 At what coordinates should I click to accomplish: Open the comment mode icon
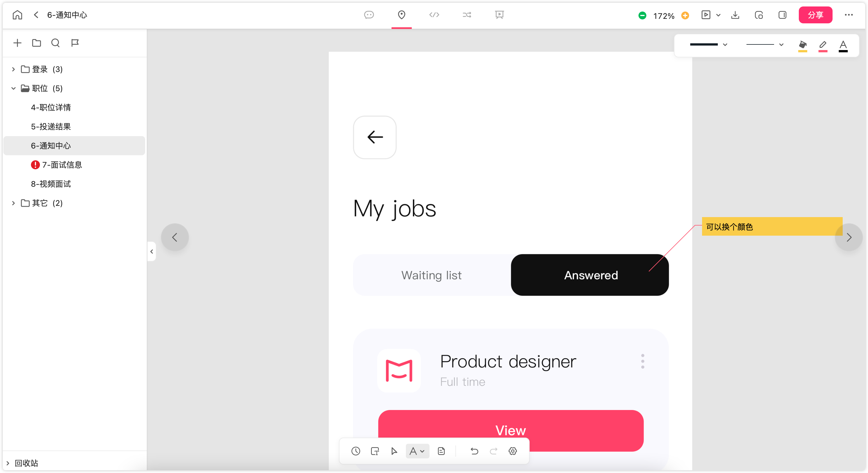pos(369,15)
